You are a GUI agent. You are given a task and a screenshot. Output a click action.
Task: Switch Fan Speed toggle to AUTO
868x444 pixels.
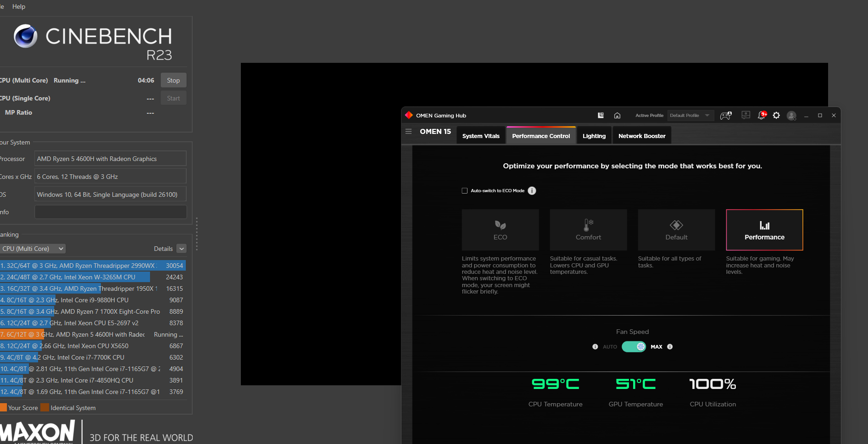tap(629, 347)
